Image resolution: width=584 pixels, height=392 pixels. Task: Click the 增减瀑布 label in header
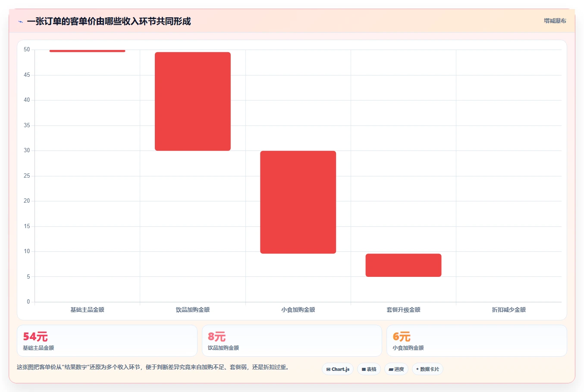point(555,21)
